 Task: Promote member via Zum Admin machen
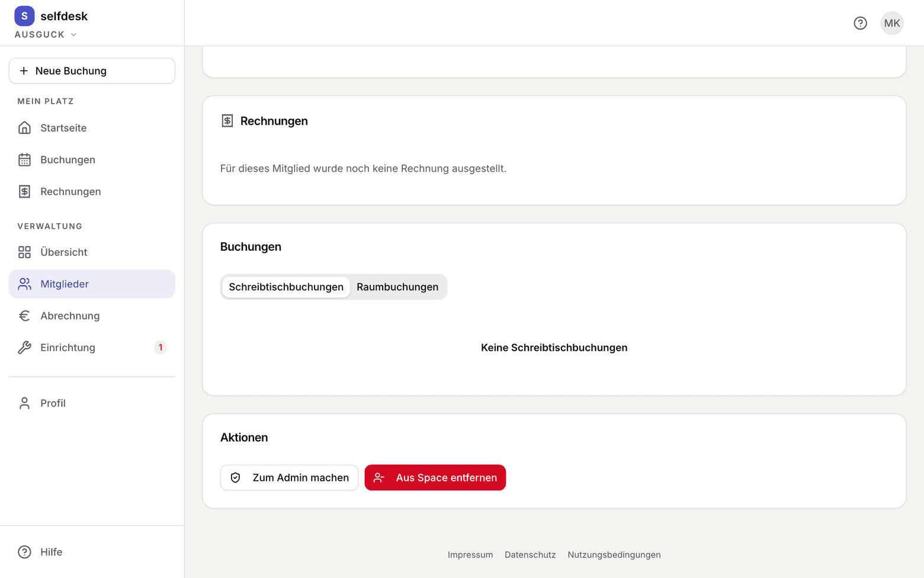289,478
